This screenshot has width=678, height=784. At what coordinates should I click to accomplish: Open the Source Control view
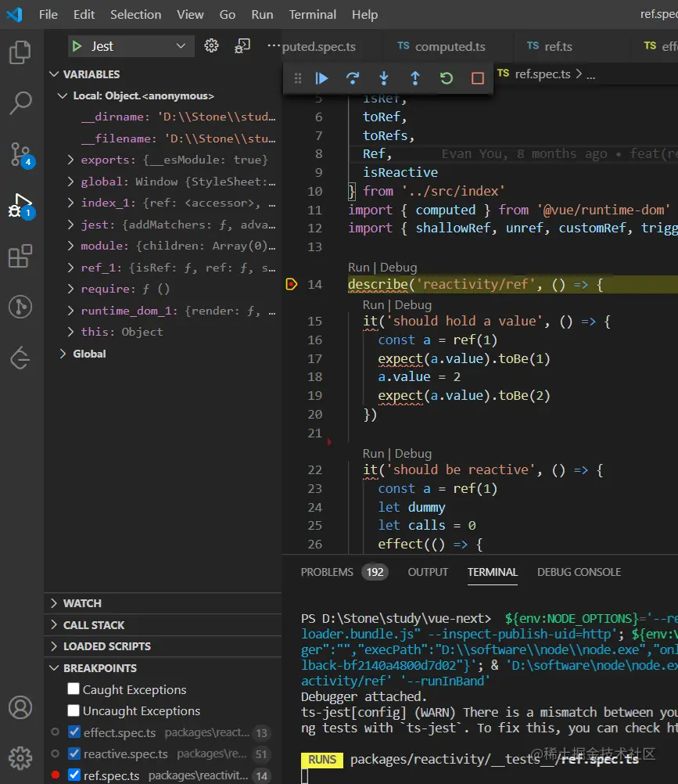[x=20, y=154]
